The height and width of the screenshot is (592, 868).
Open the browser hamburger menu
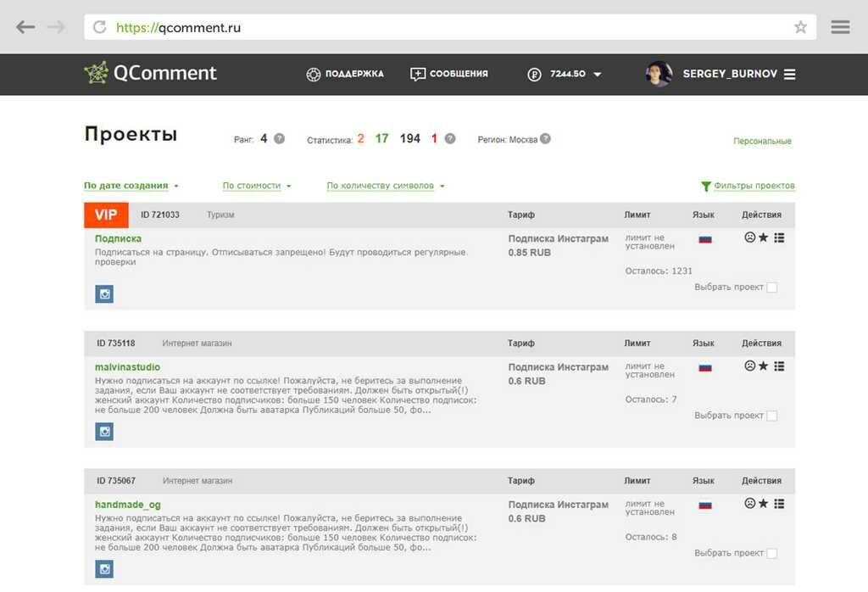coord(840,27)
